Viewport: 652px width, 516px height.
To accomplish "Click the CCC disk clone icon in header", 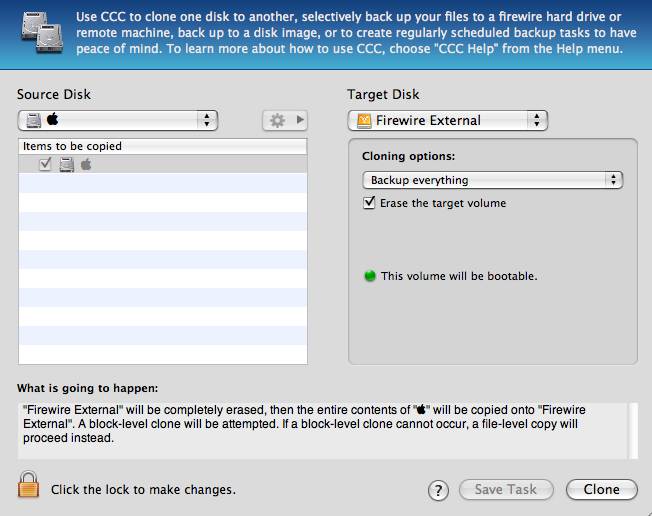I will 32,34.
